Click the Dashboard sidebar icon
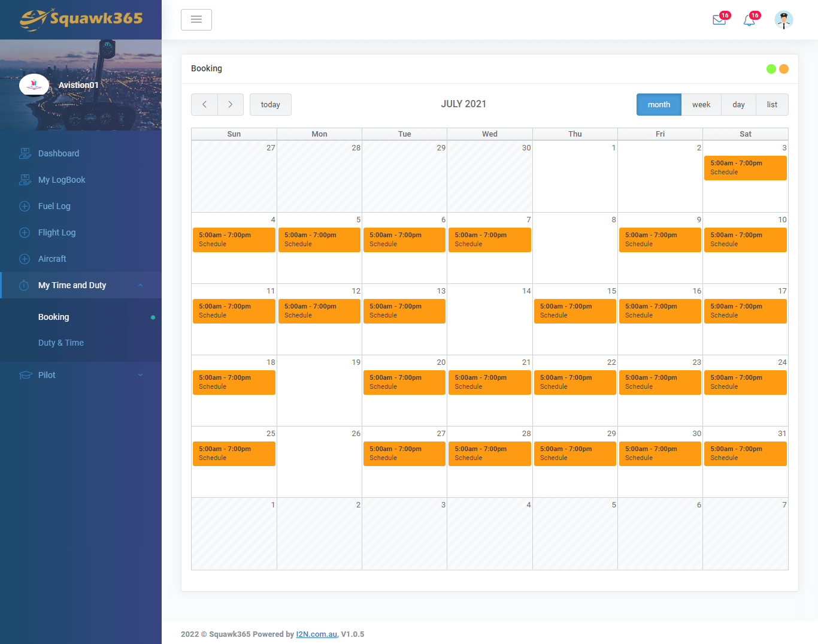The image size is (818, 644). pyautogui.click(x=25, y=153)
